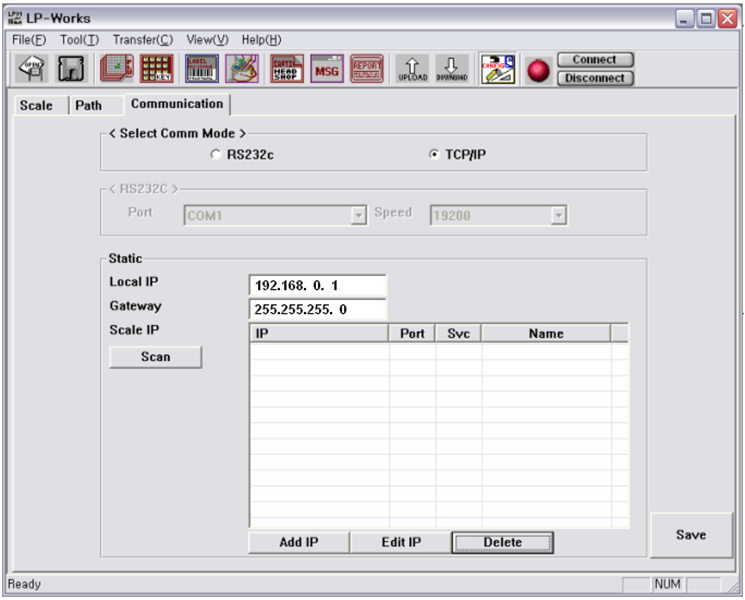
Task: Click the Connect button
Action: 595,60
